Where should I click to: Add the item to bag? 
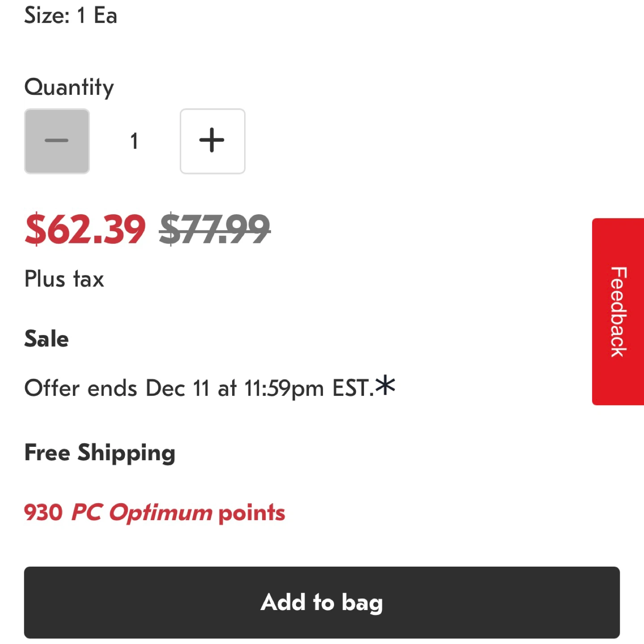pos(322,602)
